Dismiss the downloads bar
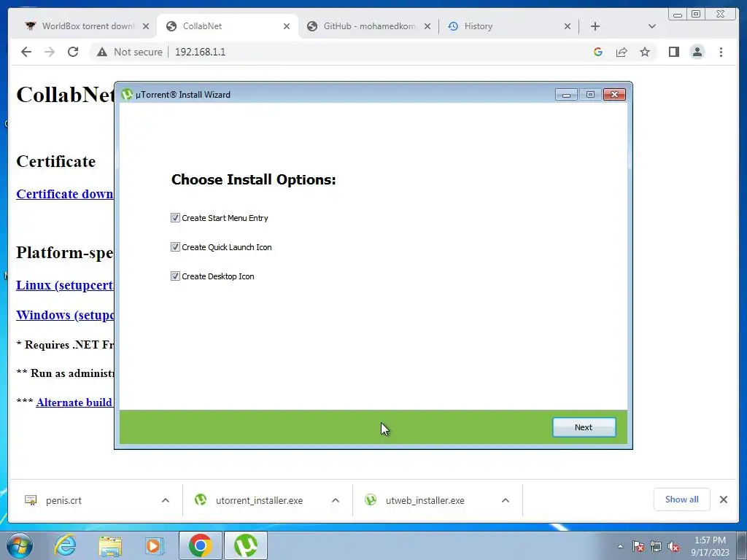This screenshot has width=747, height=560. click(x=724, y=499)
